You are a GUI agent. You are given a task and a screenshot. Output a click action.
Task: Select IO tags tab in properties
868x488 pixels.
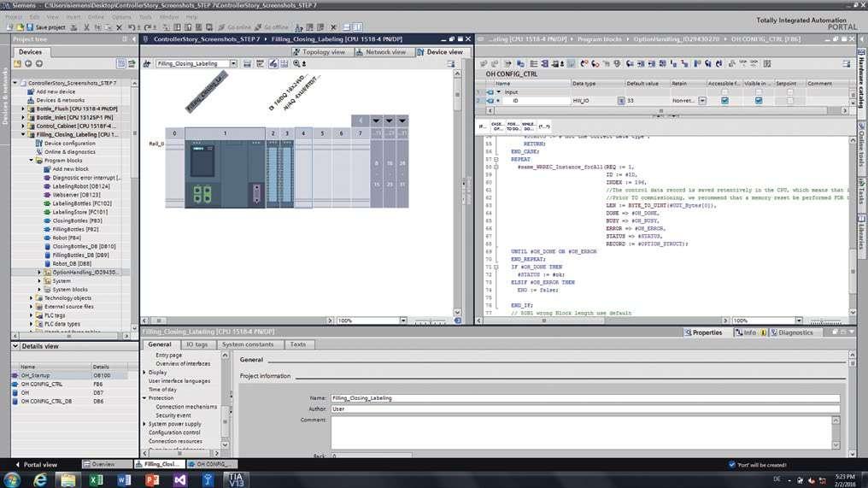(196, 344)
